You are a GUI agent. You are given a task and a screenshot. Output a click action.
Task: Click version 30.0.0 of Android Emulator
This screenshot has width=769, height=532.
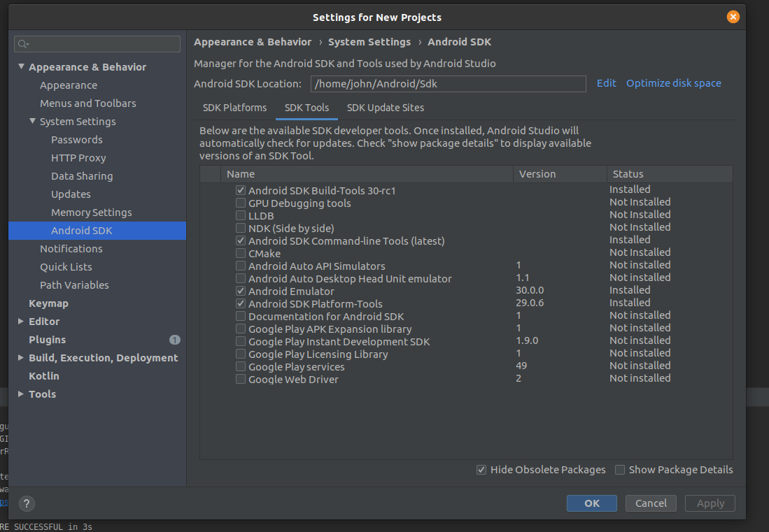(x=530, y=290)
